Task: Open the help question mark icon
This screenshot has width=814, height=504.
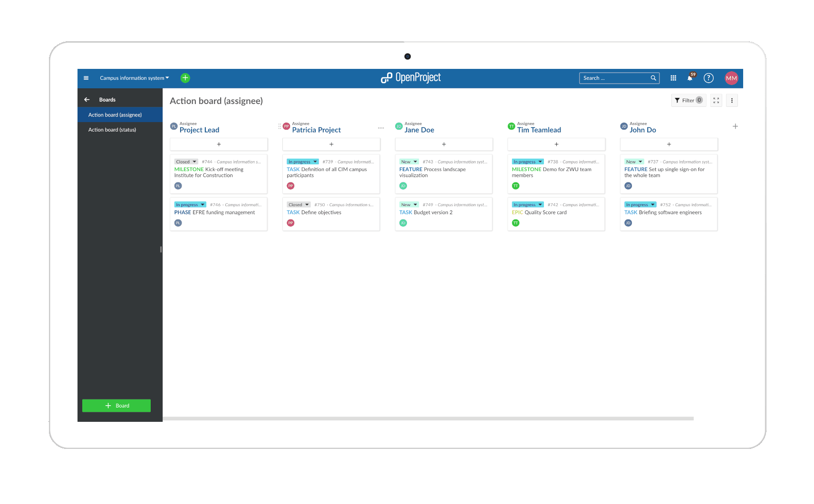Action: pyautogui.click(x=708, y=78)
